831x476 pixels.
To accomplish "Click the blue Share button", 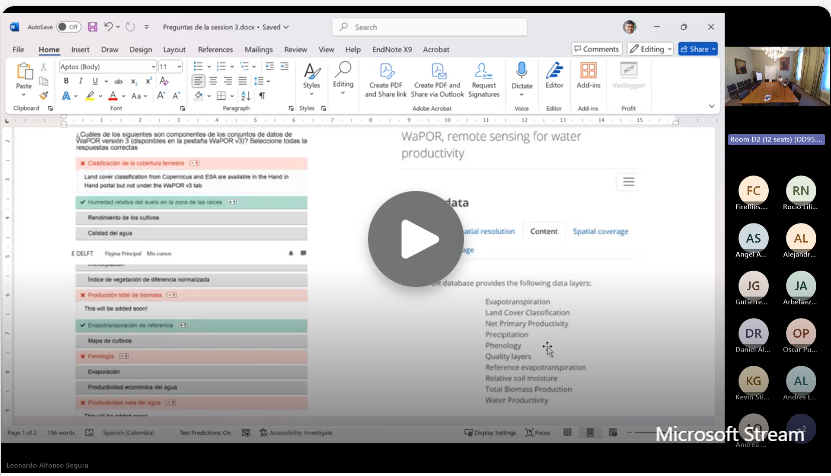I will tap(697, 49).
